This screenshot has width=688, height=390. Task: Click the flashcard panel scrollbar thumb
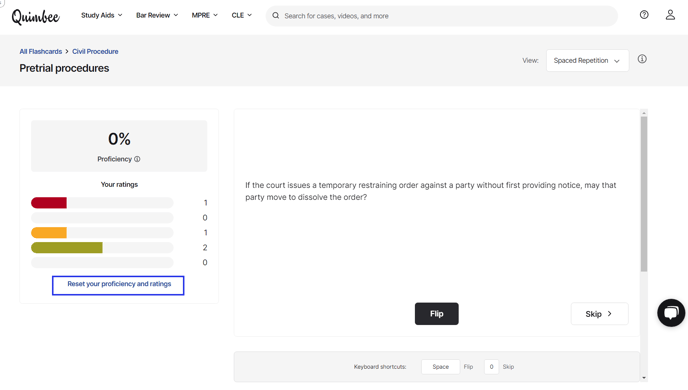coord(644,194)
